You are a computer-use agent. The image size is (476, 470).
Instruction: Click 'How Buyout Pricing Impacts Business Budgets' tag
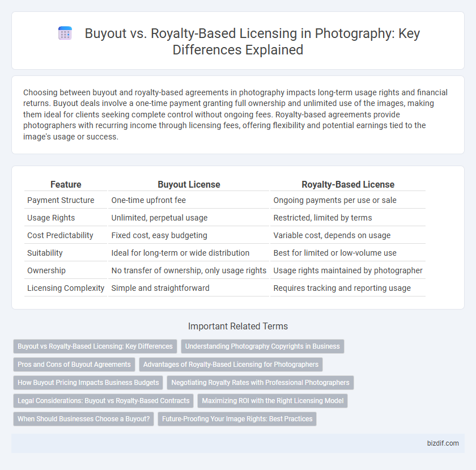(x=88, y=383)
